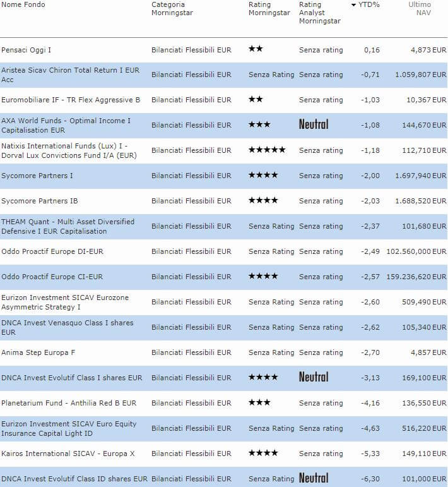This screenshot has width=448, height=487.
Task: Open Oddo Proactif Europe CI-EUR fund
Action: point(52,277)
